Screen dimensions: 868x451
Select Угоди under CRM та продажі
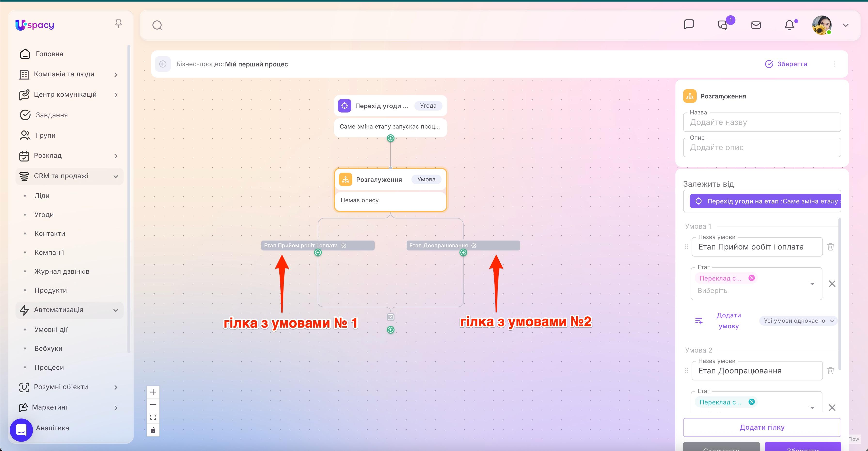click(44, 214)
